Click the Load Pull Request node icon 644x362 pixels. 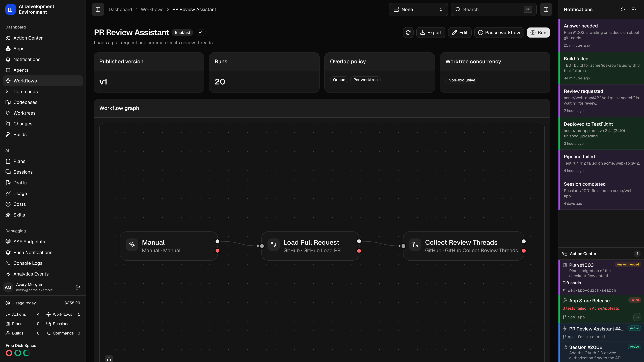(x=274, y=245)
